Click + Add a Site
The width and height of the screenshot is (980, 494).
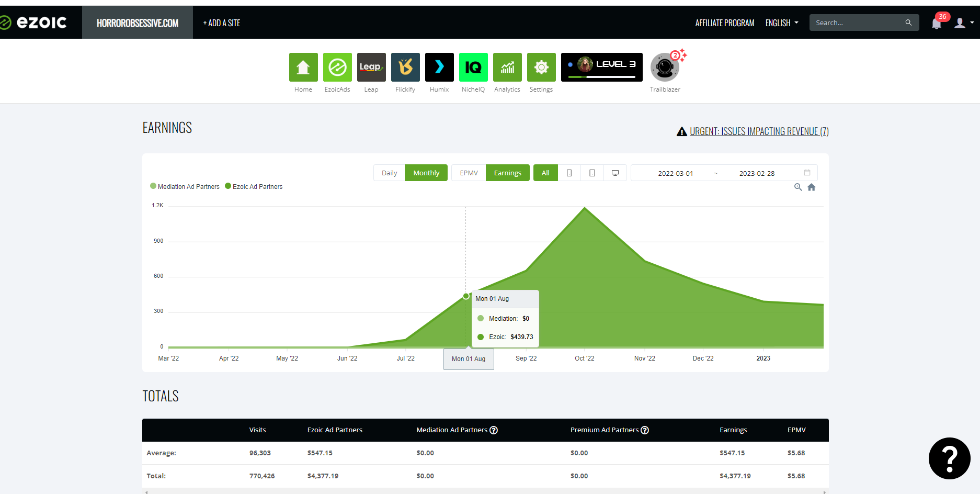click(x=222, y=23)
